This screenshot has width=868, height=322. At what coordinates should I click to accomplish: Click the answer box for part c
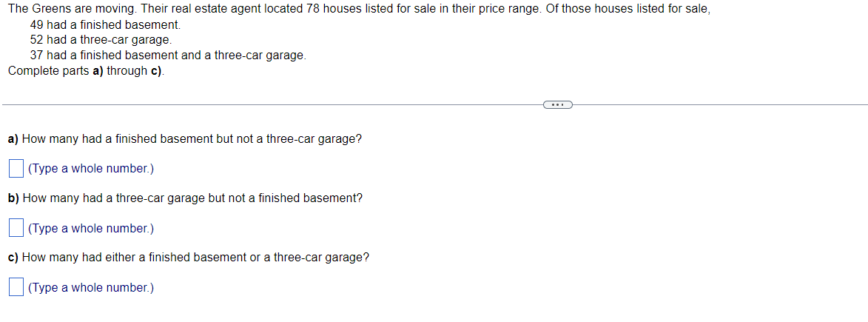coord(16,287)
